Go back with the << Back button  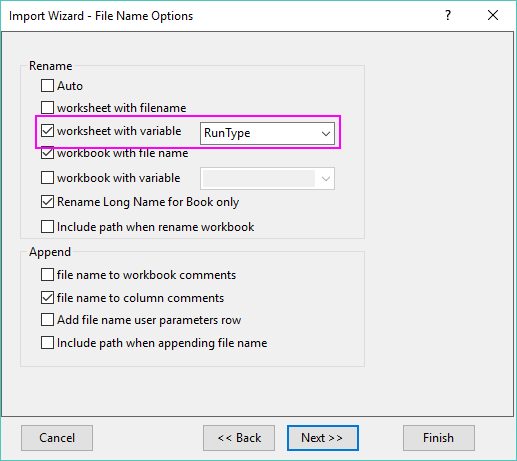pyautogui.click(x=239, y=438)
